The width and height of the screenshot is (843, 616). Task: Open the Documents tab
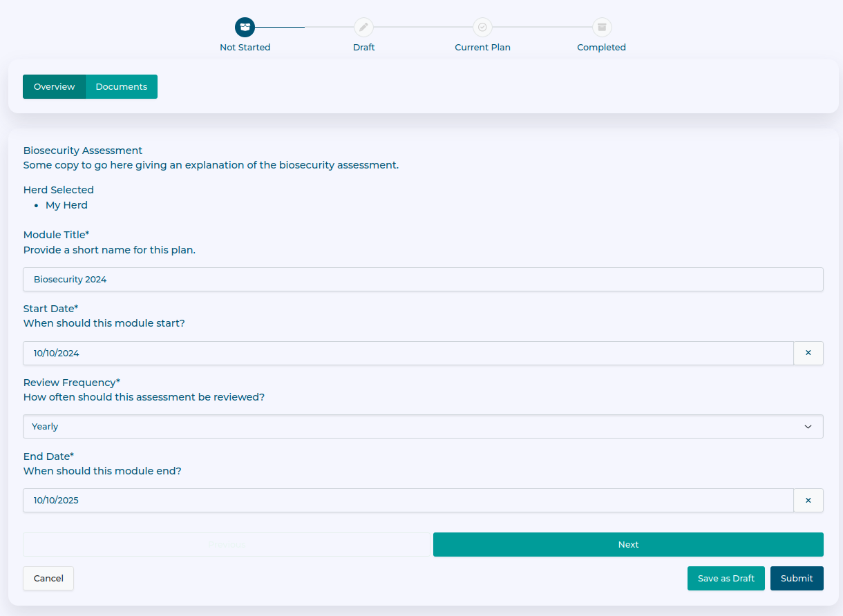point(122,87)
